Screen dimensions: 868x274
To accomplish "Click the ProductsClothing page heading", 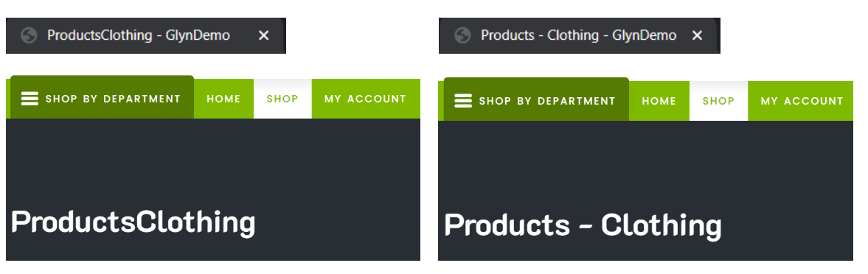I will pos(133,222).
